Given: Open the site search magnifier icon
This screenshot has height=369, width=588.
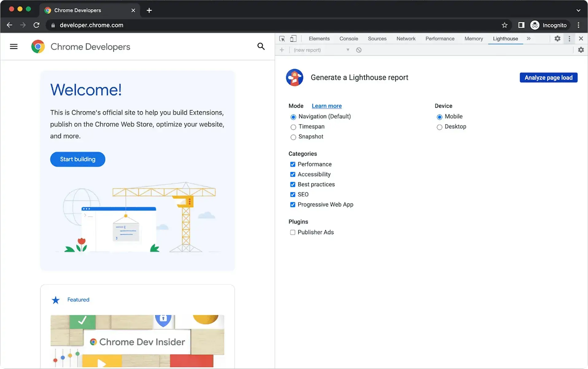Looking at the screenshot, I should [261, 46].
